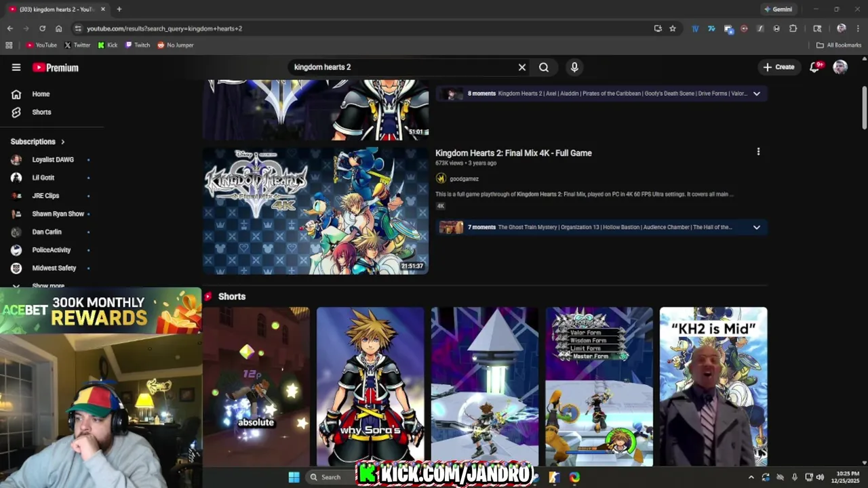Click the browser address bar URL
This screenshot has width=868, height=488.
(164, 28)
